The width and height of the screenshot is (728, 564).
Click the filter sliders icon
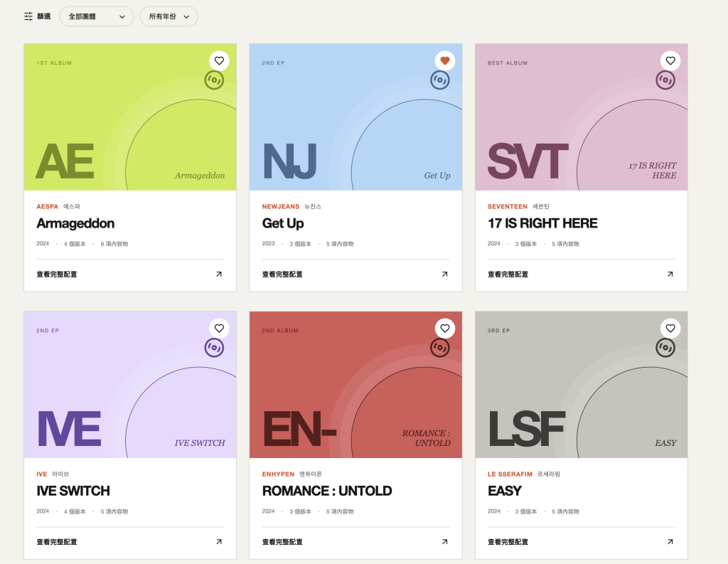28,16
